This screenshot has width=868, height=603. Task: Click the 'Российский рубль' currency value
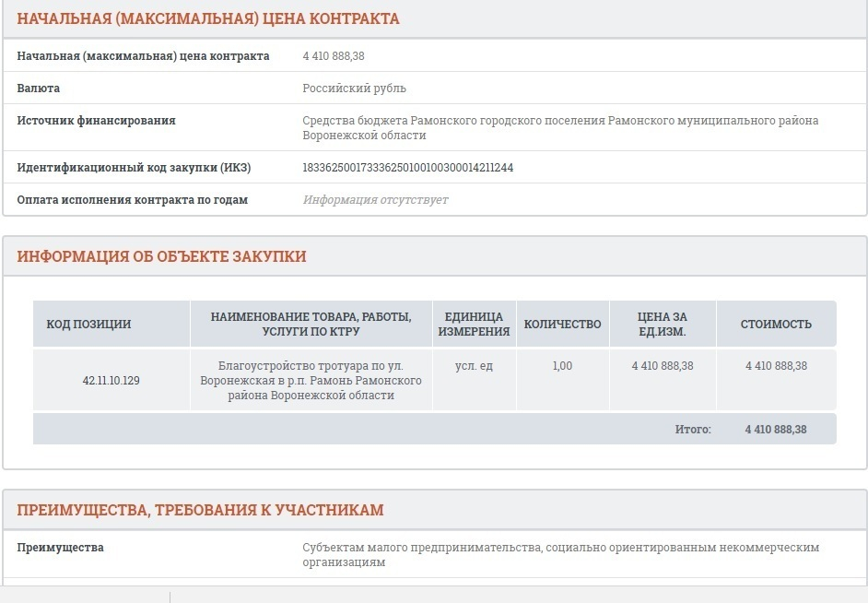point(354,89)
